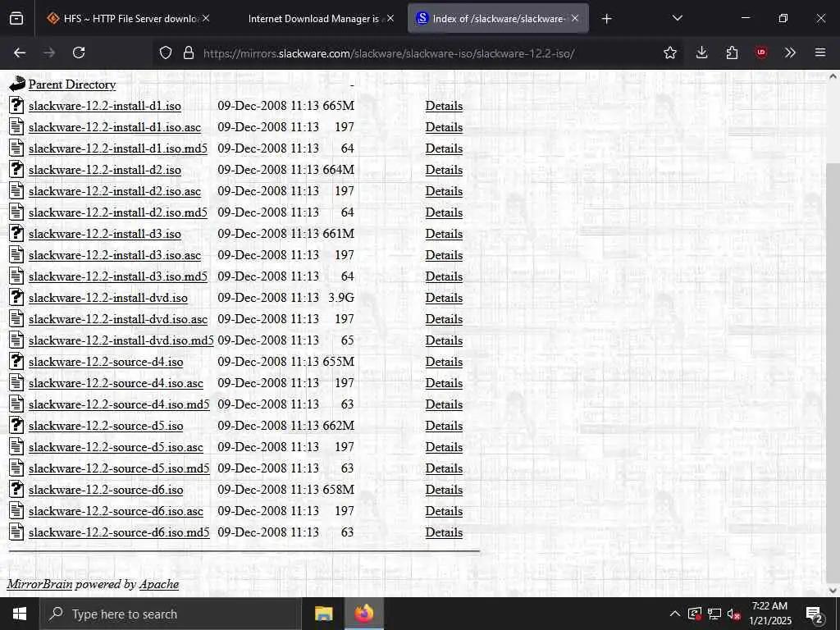This screenshot has height=630, width=840.
Task: Open slackware-12.2-install-d3.iso.md5
Action: point(118,276)
